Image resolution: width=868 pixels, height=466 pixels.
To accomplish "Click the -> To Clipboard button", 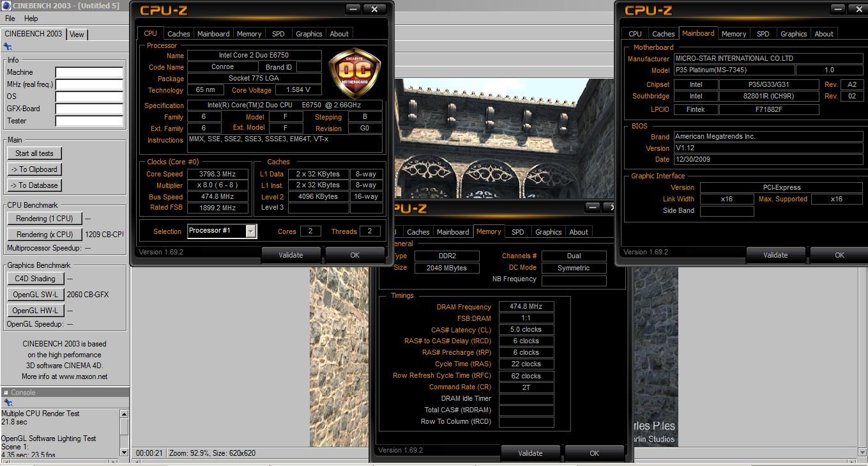I will 34,169.
